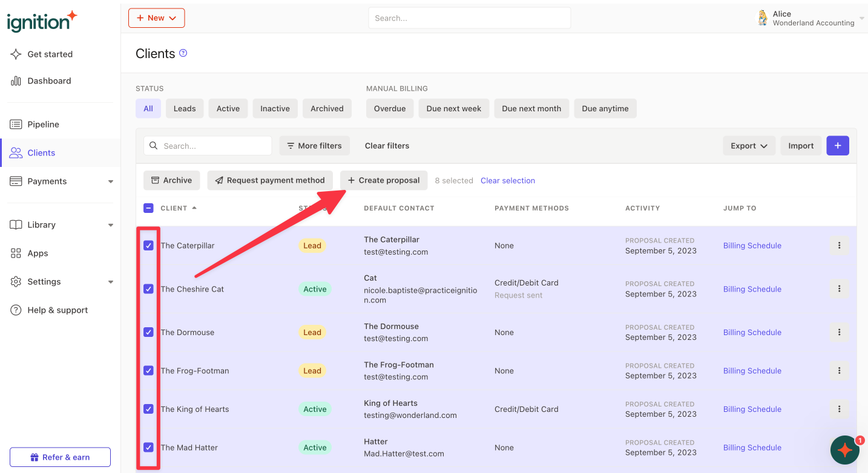
Task: Click the Apps grid icon in sidebar
Action: (16, 253)
